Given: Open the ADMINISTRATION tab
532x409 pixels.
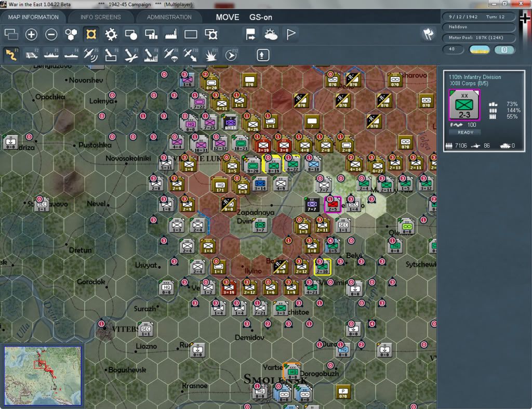Looking at the screenshot, I should pos(169,17).
